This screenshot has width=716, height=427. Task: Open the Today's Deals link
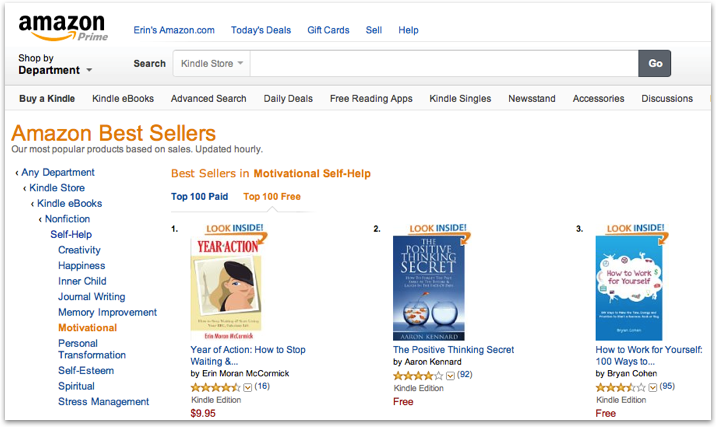(261, 30)
